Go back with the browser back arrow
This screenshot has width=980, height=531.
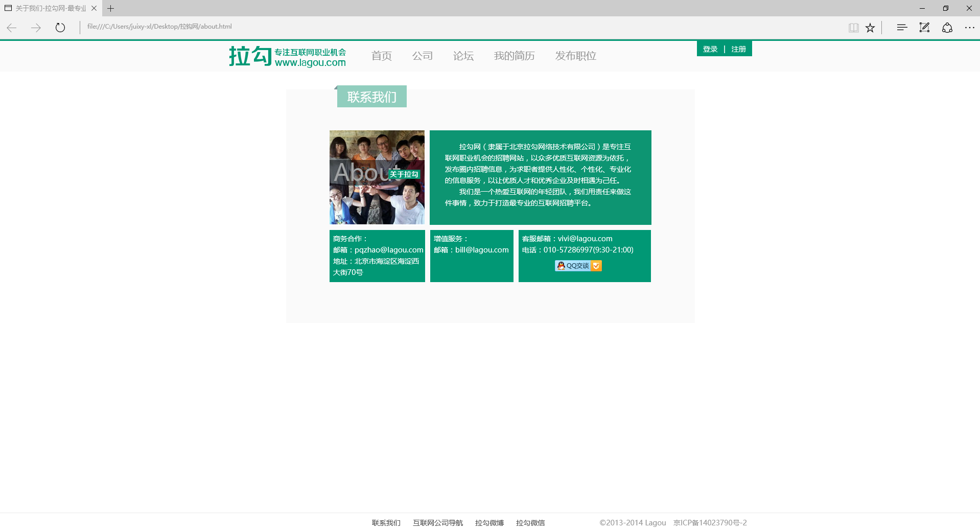coord(12,28)
